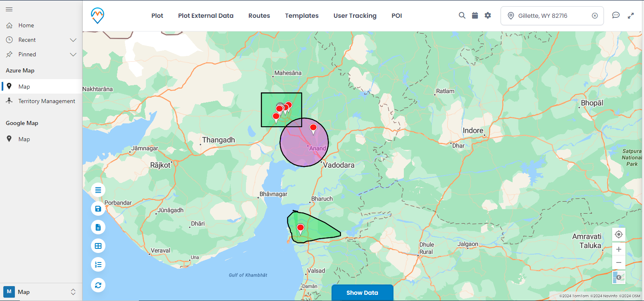The height and width of the screenshot is (301, 644).
Task: Click the Rājkot city label
Action: coord(160,165)
